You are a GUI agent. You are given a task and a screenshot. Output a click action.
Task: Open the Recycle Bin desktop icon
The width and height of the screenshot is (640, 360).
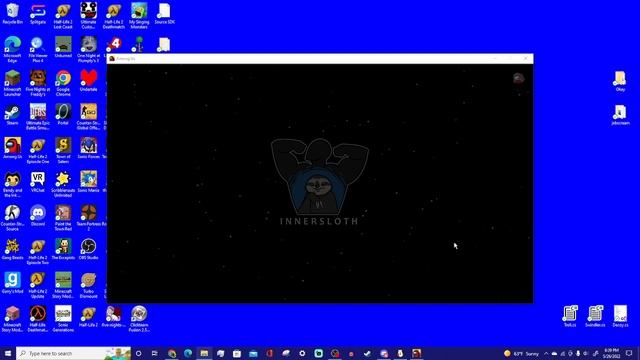point(12,13)
